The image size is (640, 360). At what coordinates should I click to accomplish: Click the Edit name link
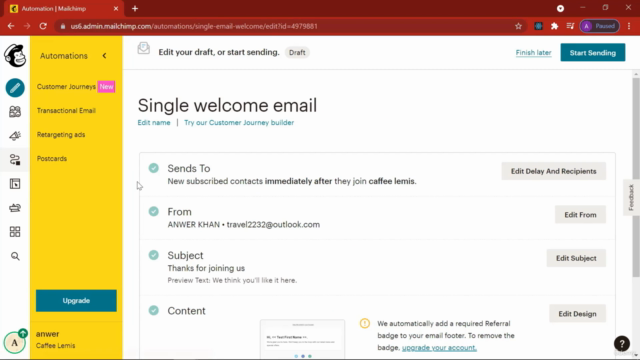(154, 122)
